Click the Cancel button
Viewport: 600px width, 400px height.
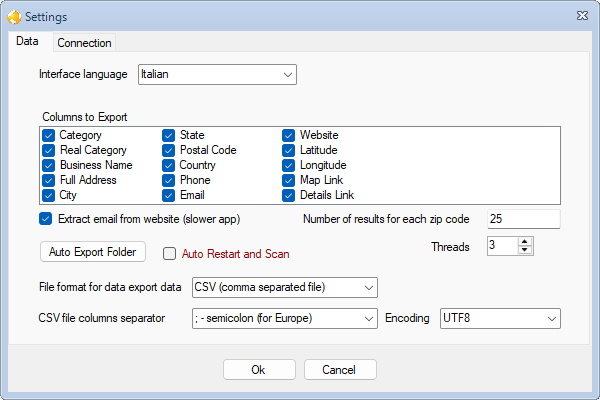(x=340, y=370)
